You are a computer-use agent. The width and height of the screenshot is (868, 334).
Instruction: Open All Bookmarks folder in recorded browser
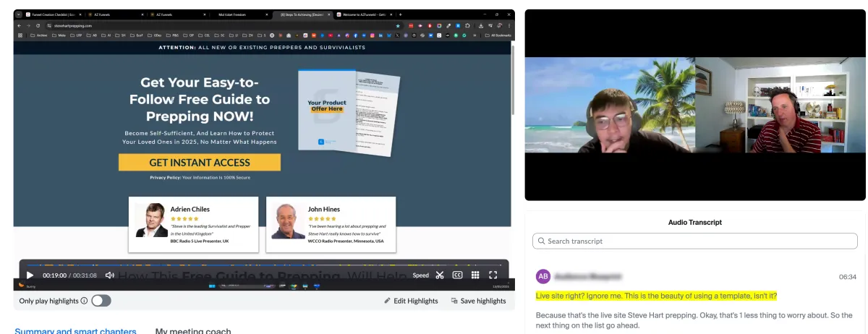coord(499,35)
